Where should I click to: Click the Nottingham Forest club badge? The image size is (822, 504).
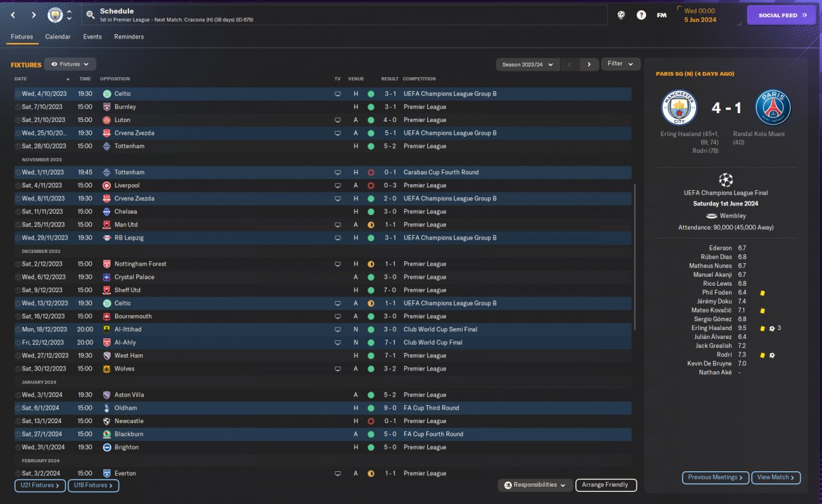107,264
